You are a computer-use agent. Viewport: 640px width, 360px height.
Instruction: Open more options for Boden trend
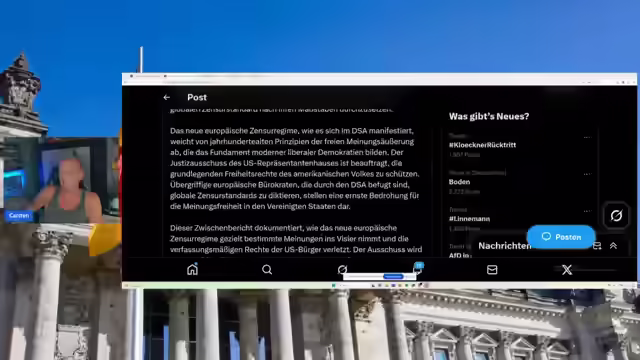coord(587,174)
